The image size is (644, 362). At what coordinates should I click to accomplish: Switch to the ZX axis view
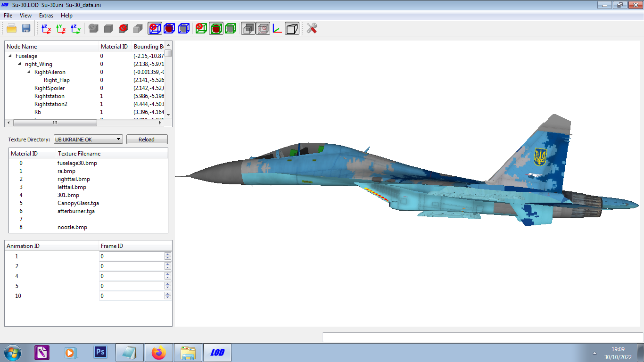pos(46,28)
